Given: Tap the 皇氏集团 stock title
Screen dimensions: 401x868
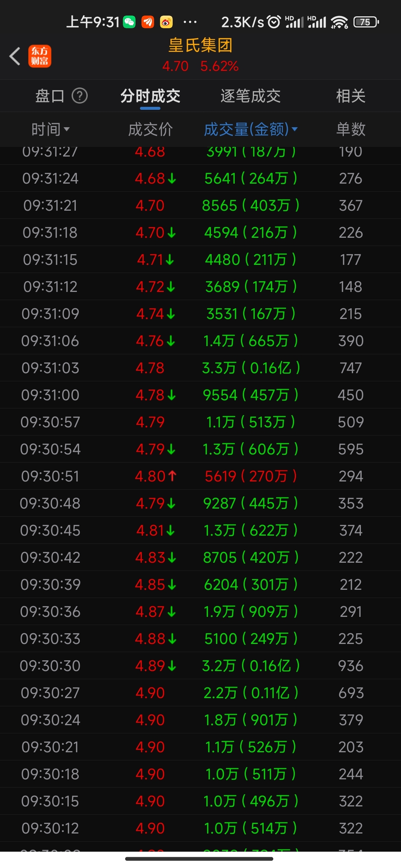Looking at the screenshot, I should pyautogui.click(x=200, y=45).
